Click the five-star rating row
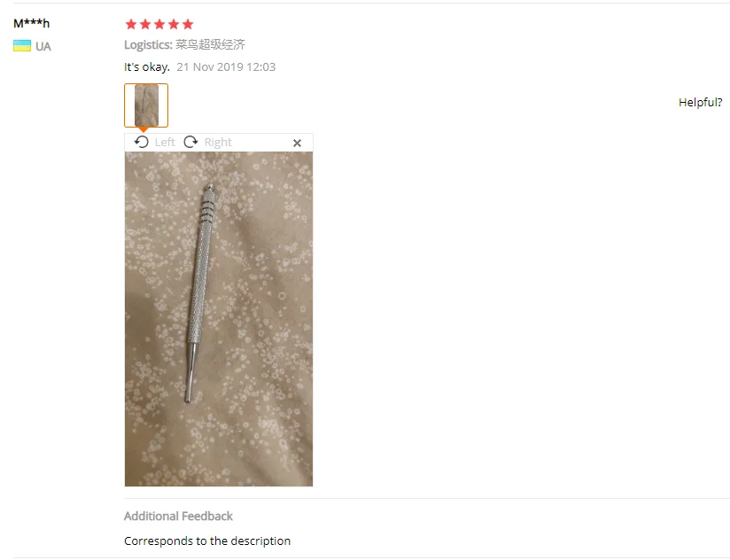 pos(159,24)
